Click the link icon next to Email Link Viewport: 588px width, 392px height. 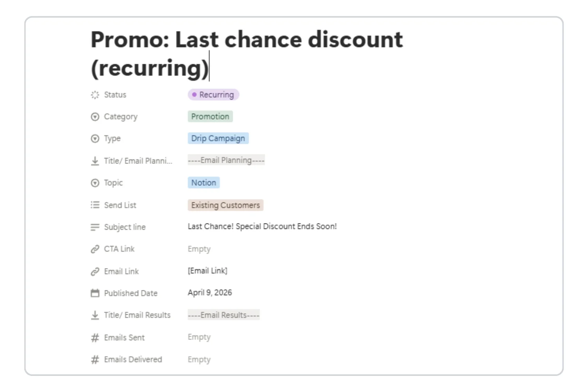[x=94, y=271]
